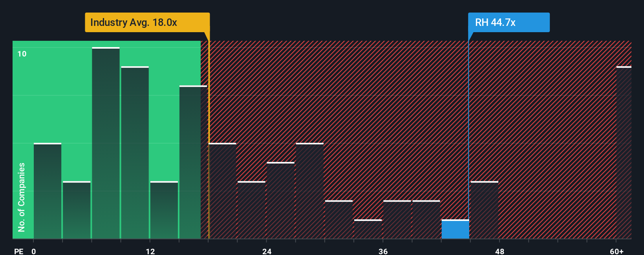Click the x-axis label 24

click(x=267, y=251)
